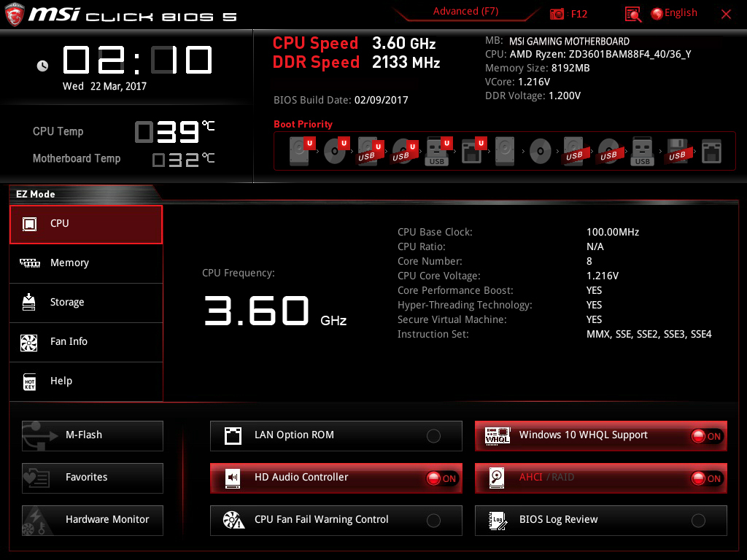747x560 pixels.
Task: Select legacy optical disc boot icon without badges
Action: point(541,152)
